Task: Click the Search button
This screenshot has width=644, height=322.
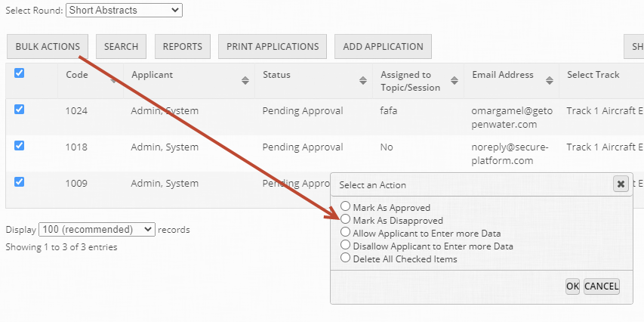Action: (x=121, y=46)
